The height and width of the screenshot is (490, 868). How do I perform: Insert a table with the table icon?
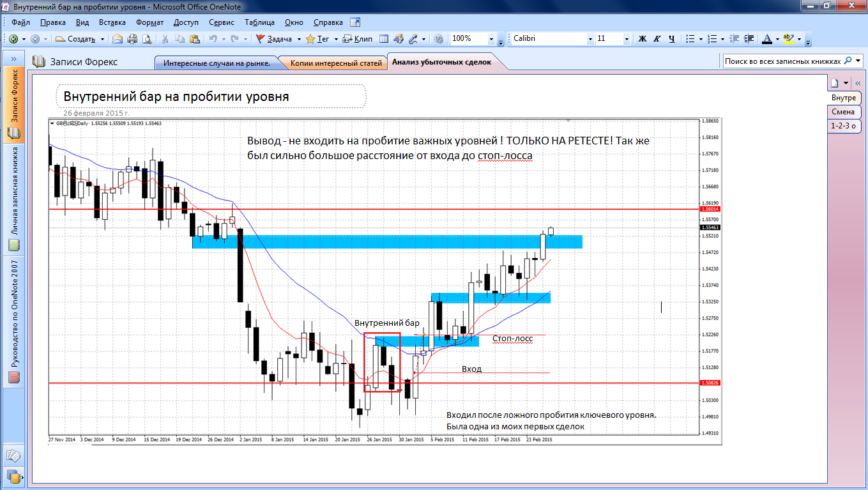384,39
